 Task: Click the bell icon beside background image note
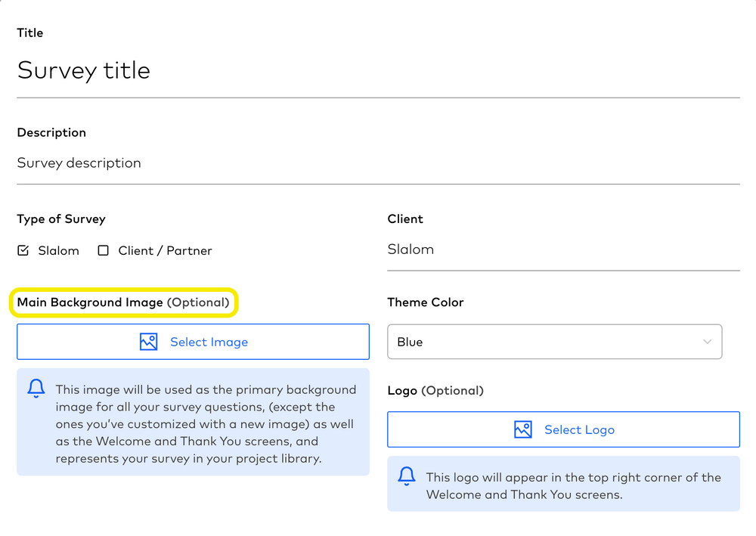[x=36, y=388]
